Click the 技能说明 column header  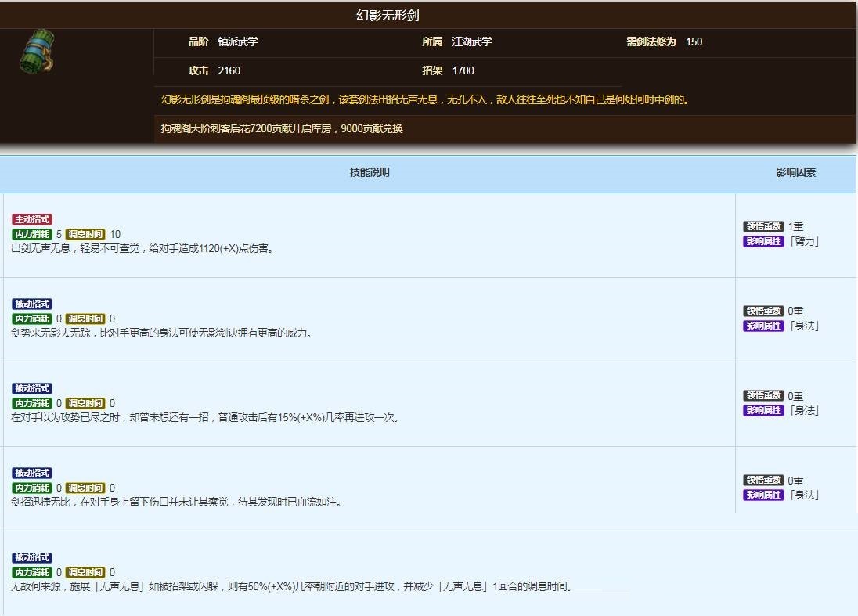(x=369, y=172)
